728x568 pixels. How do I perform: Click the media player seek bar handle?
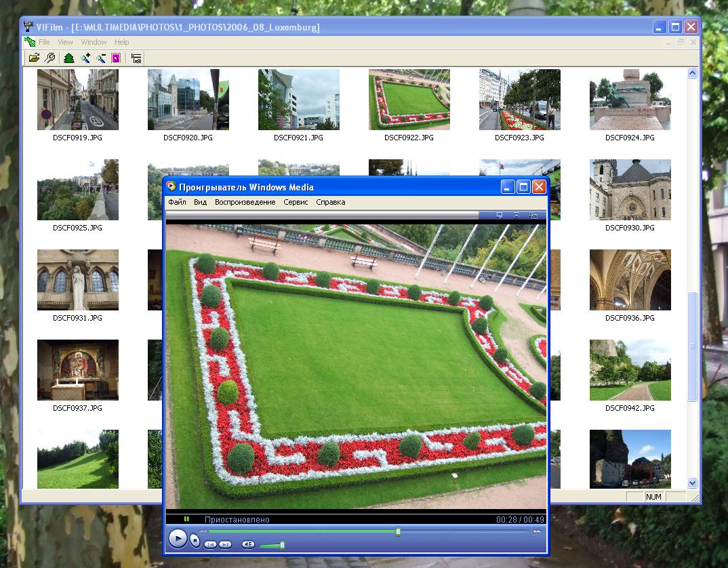pyautogui.click(x=398, y=532)
